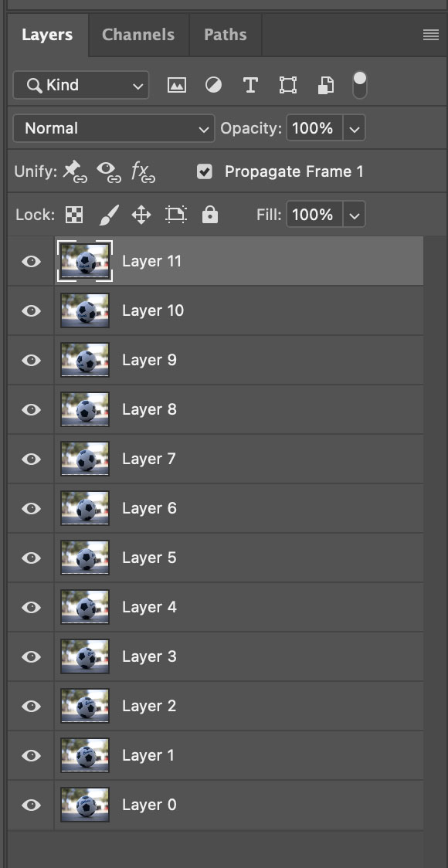Uncheck Propagate Frame 1 checkbox

[x=205, y=171]
